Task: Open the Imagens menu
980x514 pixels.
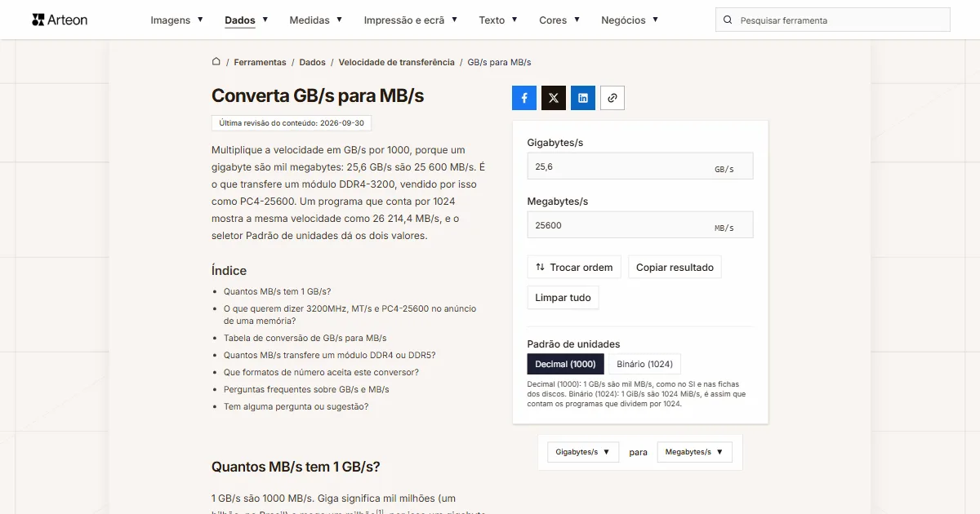Action: [176, 20]
